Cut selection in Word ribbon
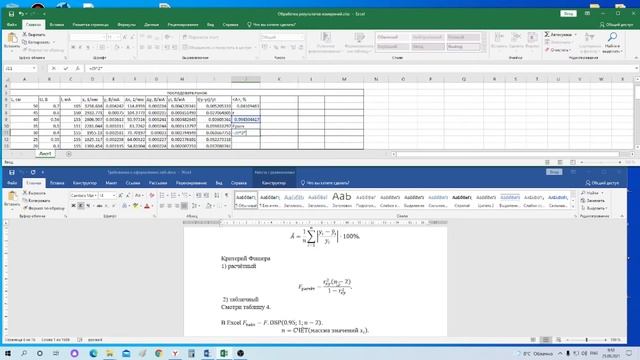Image resolution: width=640 pixels, height=360 pixels. (x=35, y=193)
